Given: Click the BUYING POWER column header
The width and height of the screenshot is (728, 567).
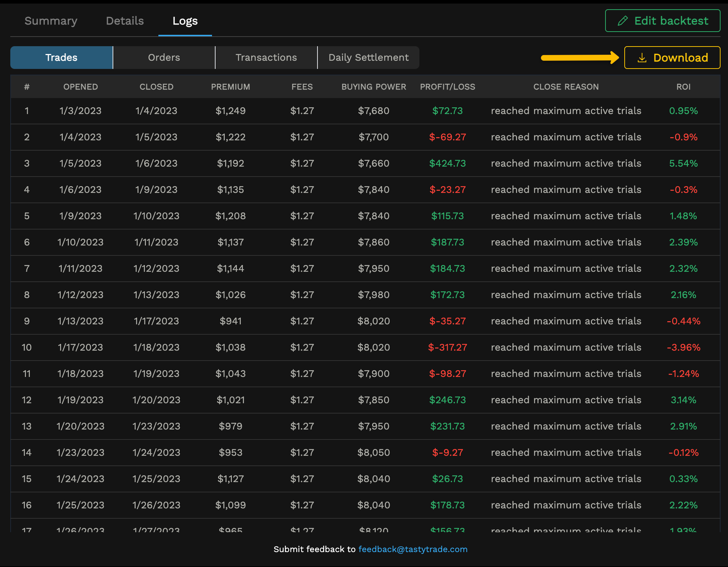Looking at the screenshot, I should click(x=374, y=87).
